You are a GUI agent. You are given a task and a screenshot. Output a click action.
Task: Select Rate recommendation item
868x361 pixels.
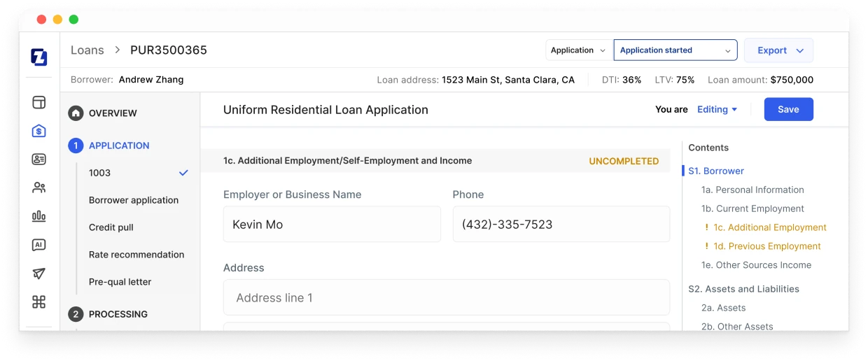[x=136, y=255]
